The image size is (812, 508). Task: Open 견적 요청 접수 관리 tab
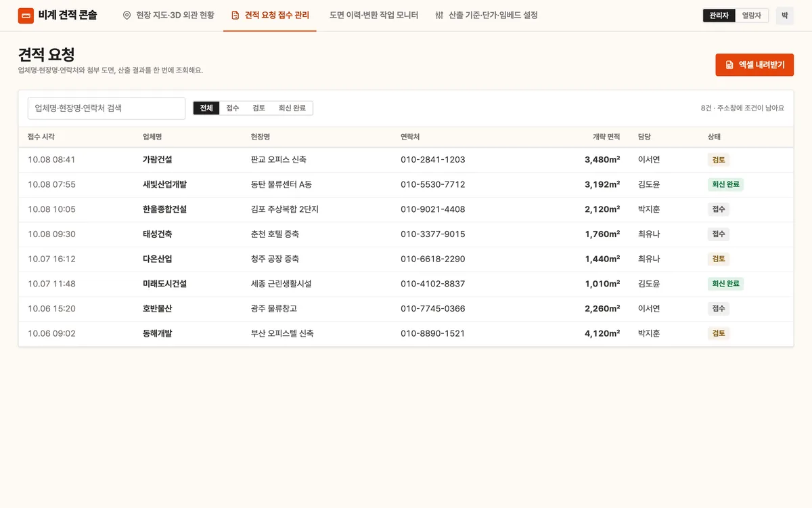[270, 15]
